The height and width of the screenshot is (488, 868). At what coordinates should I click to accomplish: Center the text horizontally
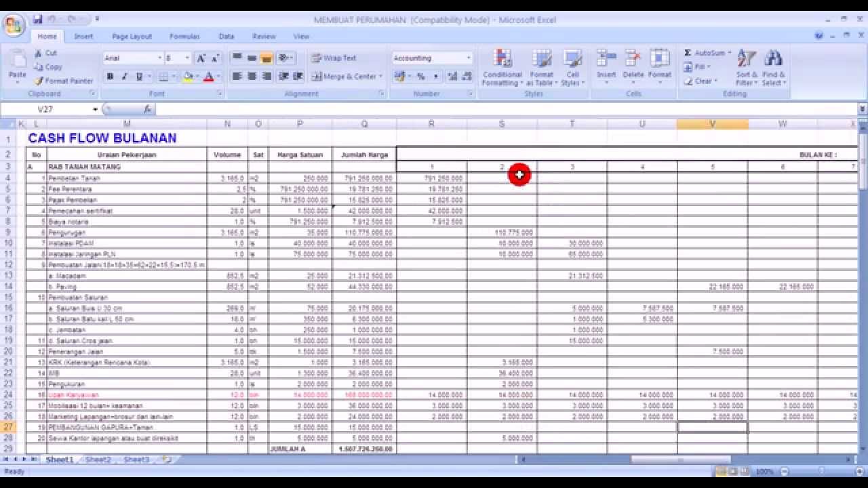(x=252, y=77)
